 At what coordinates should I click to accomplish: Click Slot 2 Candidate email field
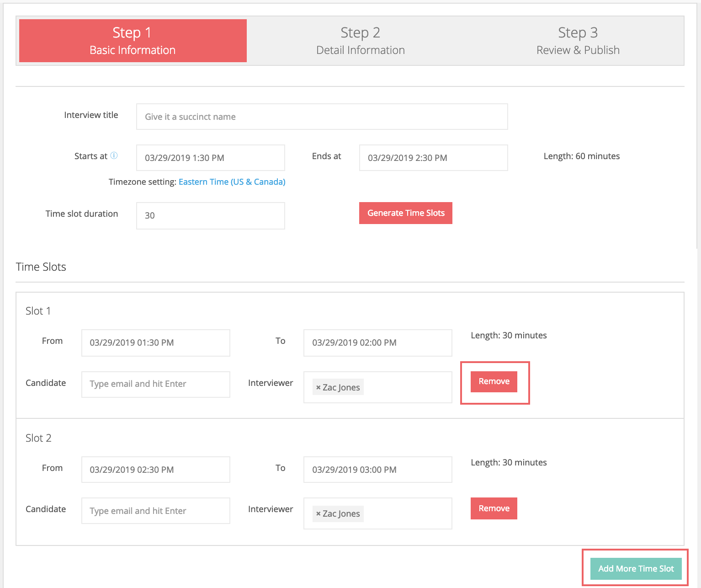coord(155,511)
